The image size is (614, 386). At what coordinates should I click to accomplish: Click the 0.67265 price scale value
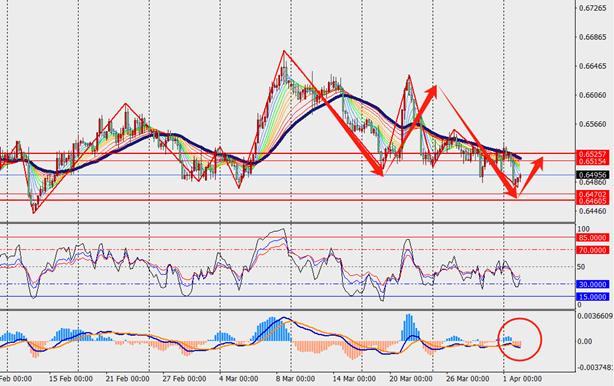[x=593, y=8]
